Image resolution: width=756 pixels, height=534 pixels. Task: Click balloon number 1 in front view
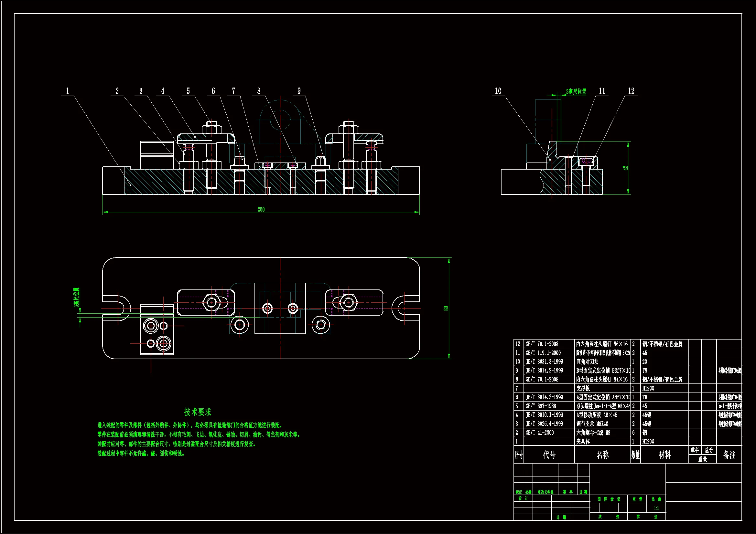(68, 91)
